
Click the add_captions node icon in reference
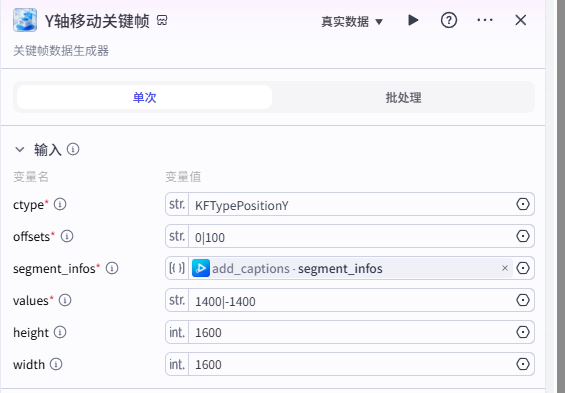(x=201, y=268)
